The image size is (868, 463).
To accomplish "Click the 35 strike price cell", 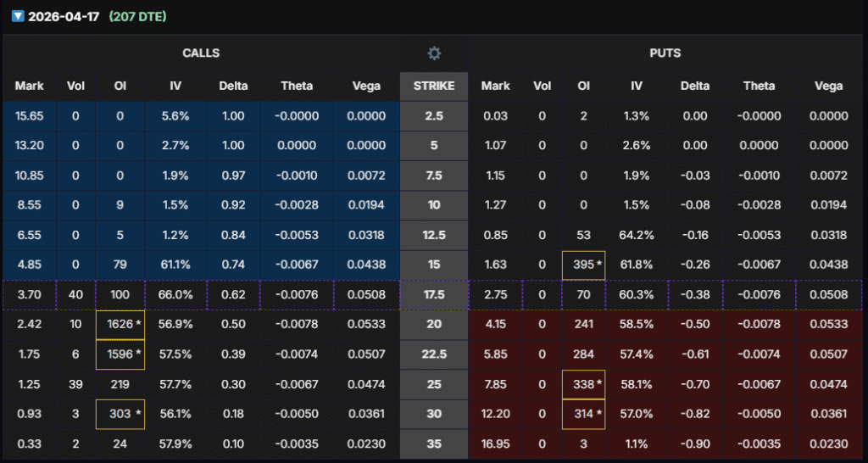I will click(x=434, y=443).
